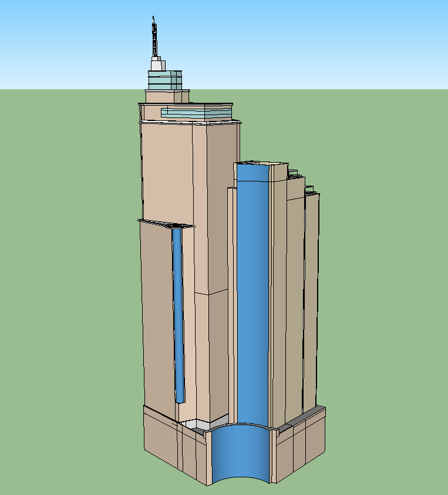
Task: Select the wide teal glass band on upper tier
Action: [196, 113]
